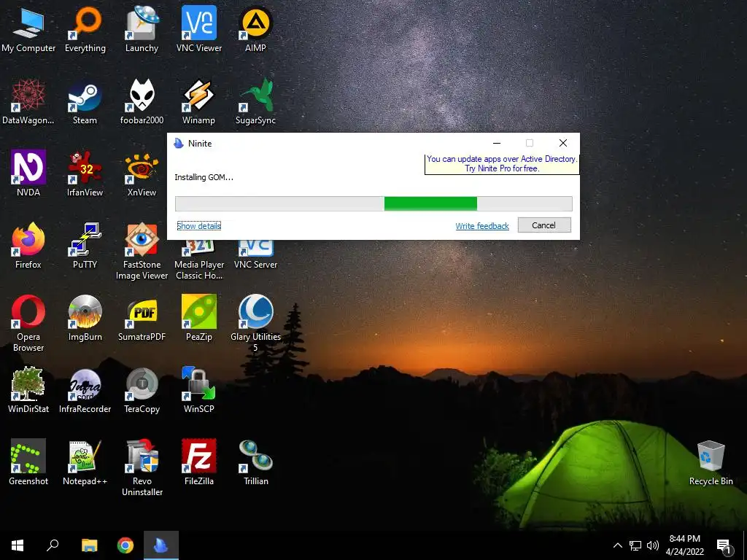Open the Windows Start menu
The image size is (747, 560).
pos(18,545)
